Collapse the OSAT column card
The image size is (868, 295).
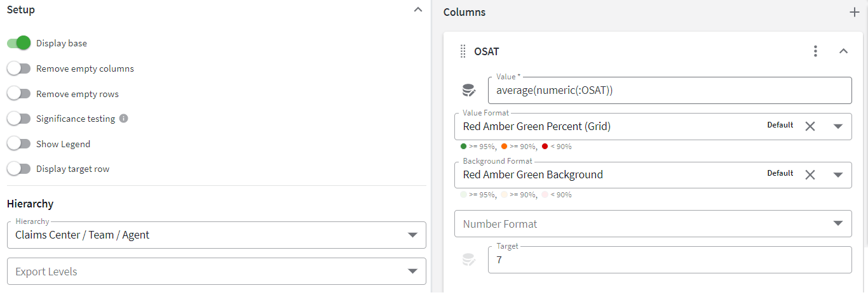[844, 51]
